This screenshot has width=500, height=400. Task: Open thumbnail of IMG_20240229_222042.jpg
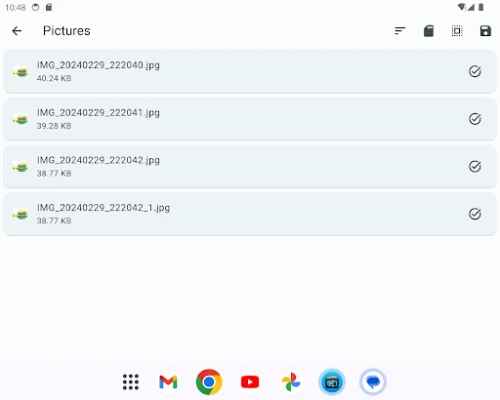click(20, 167)
